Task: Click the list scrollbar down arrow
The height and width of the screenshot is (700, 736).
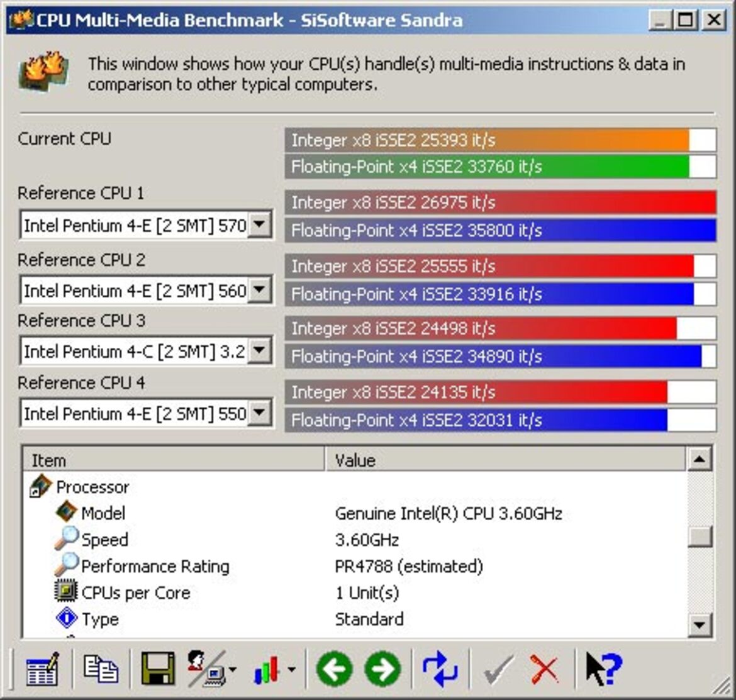Action: 700,625
